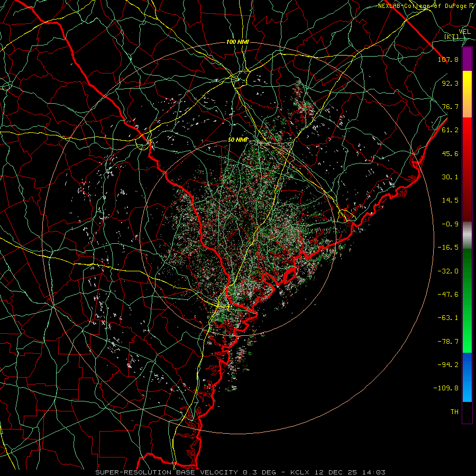Click the -0.9 velocity scale value
Image resolution: width=476 pixels, height=476 pixels.
tap(450, 224)
